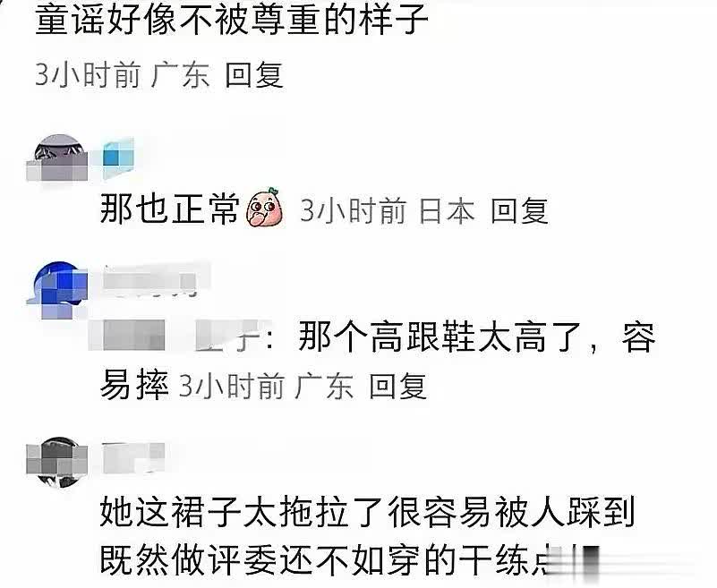Tap blue badge icon beside gray avatar
Image resolution: width=717 pixels, height=588 pixels.
point(118,158)
